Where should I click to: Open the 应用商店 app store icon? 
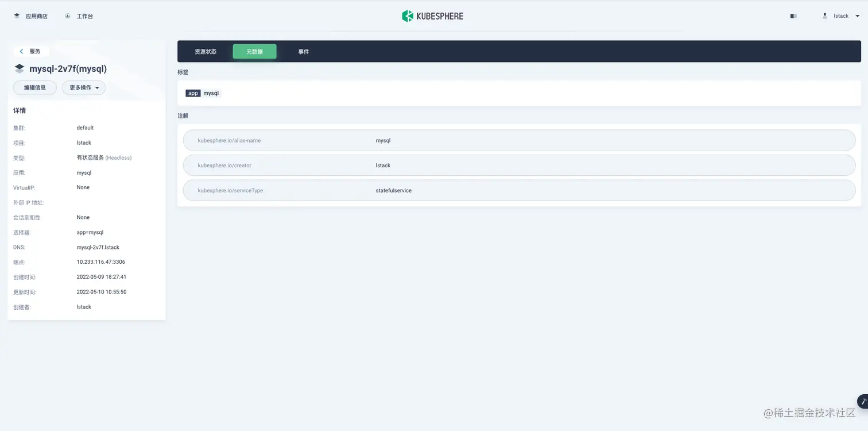pos(17,16)
